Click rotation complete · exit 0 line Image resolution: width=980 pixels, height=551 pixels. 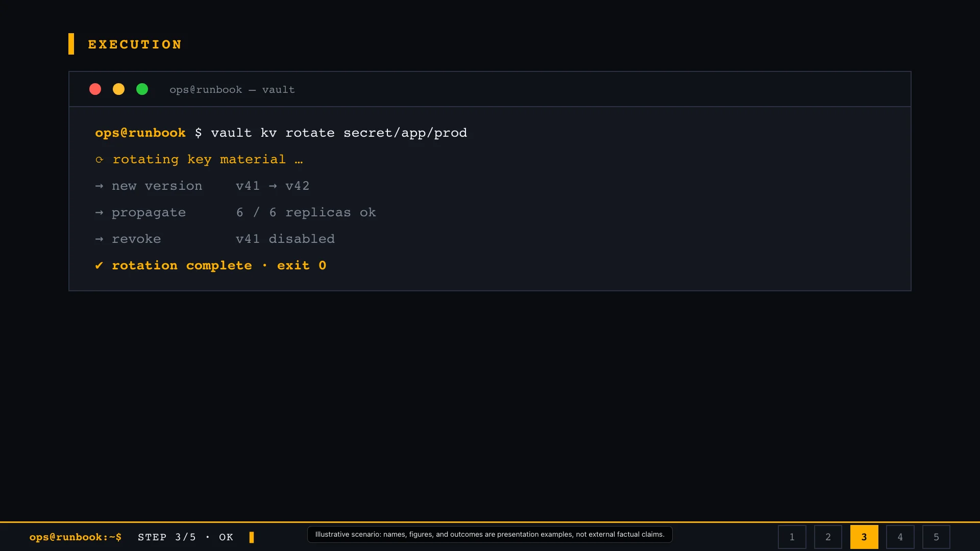219,265
